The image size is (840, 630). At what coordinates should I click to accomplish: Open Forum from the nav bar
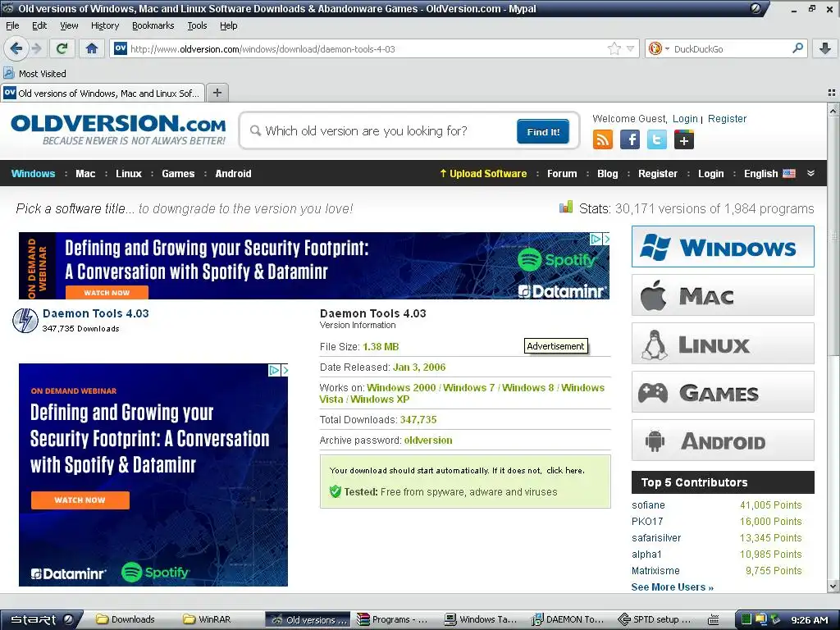point(562,173)
